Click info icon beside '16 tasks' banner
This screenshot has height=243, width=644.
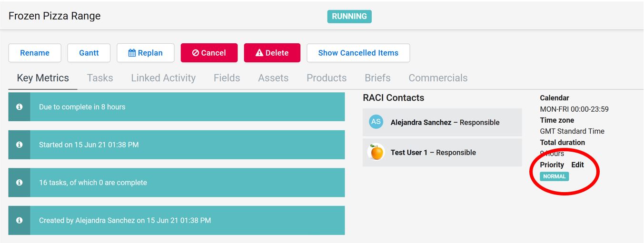(x=19, y=183)
